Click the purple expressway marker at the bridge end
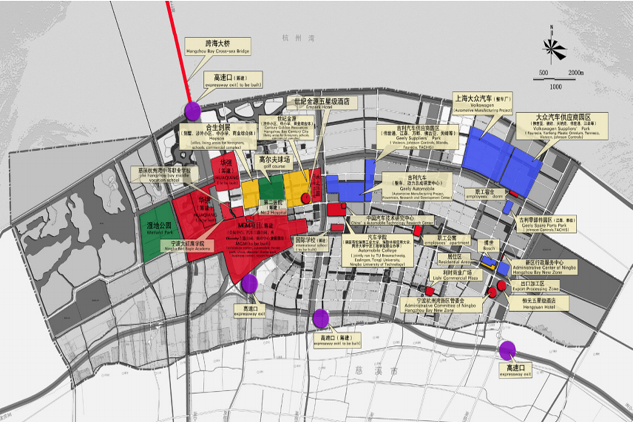 coord(193,111)
